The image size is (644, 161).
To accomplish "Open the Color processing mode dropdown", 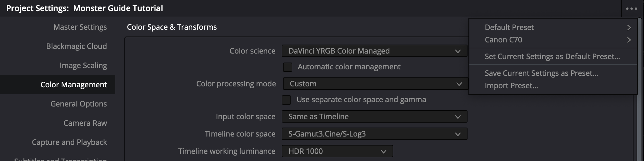I will point(375,84).
